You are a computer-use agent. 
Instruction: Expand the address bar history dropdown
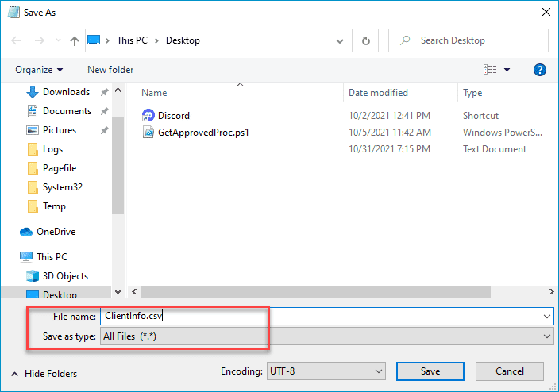tap(340, 41)
